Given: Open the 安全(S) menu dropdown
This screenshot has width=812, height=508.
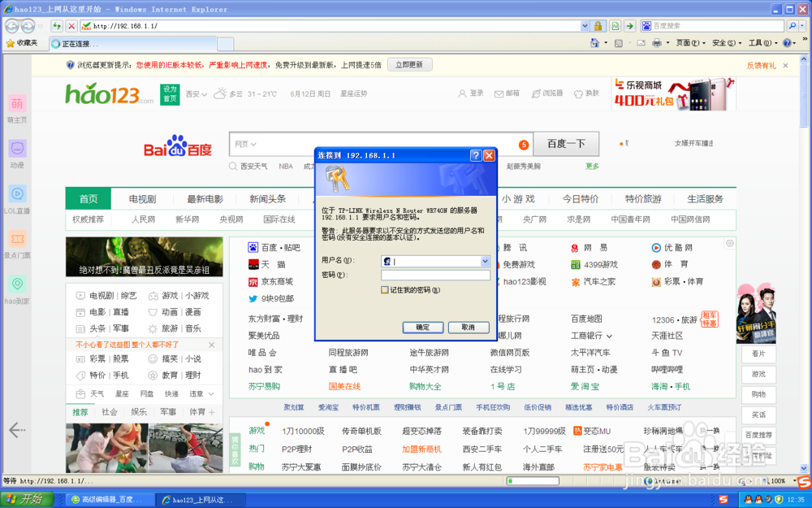Looking at the screenshot, I should point(727,43).
